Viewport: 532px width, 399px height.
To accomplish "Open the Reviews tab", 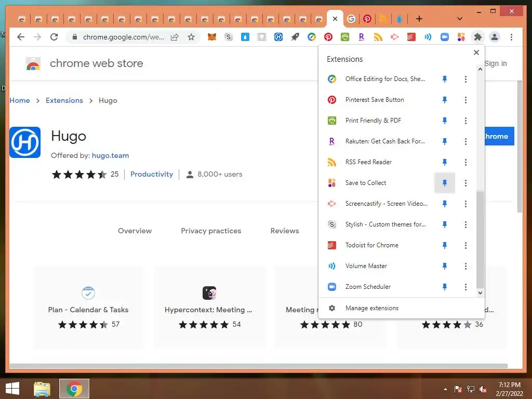I will (285, 231).
